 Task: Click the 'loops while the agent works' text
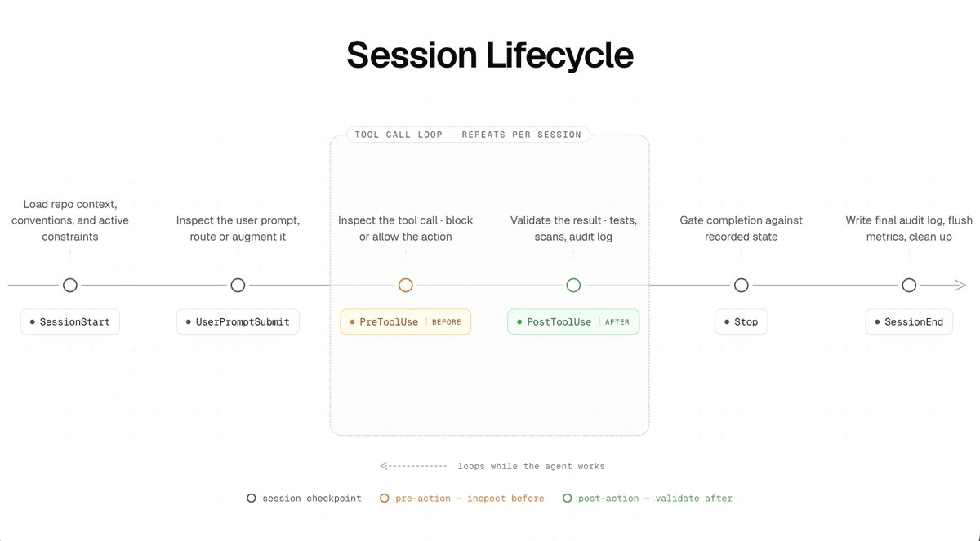[x=532, y=466]
